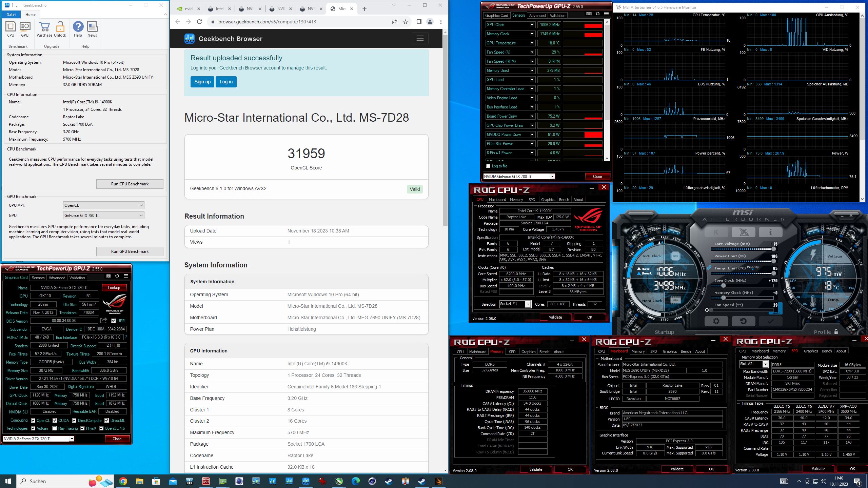Bookmark this page with the star icon
This screenshot has width=868, height=488.
pos(406,22)
